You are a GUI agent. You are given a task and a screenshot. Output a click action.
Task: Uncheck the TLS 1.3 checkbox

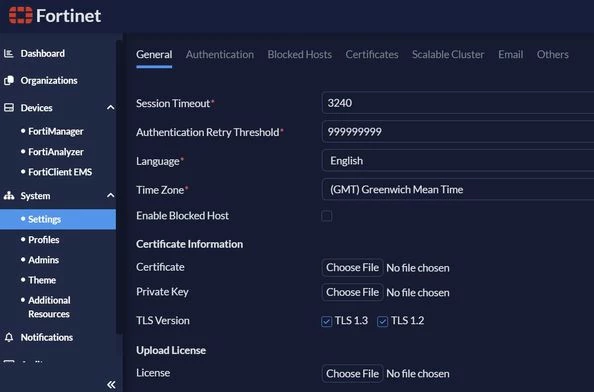(x=326, y=321)
